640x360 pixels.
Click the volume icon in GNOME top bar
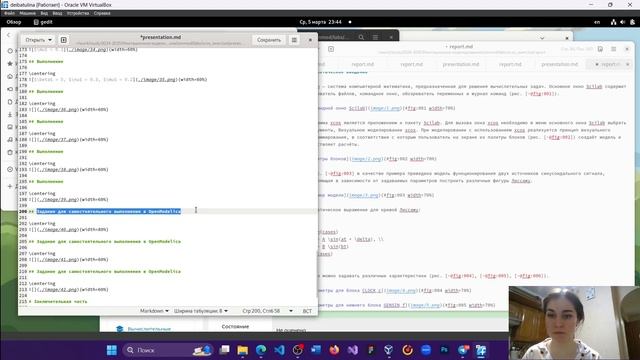(x=622, y=22)
